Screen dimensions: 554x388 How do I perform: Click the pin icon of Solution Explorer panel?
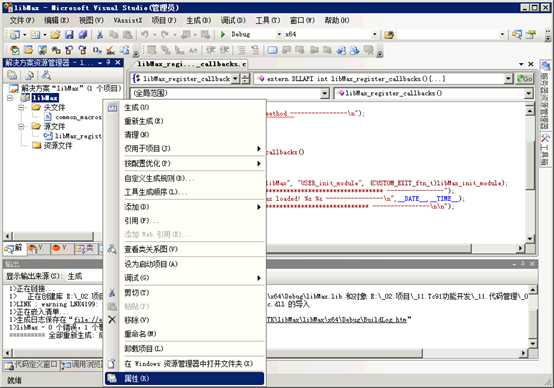tap(109, 63)
